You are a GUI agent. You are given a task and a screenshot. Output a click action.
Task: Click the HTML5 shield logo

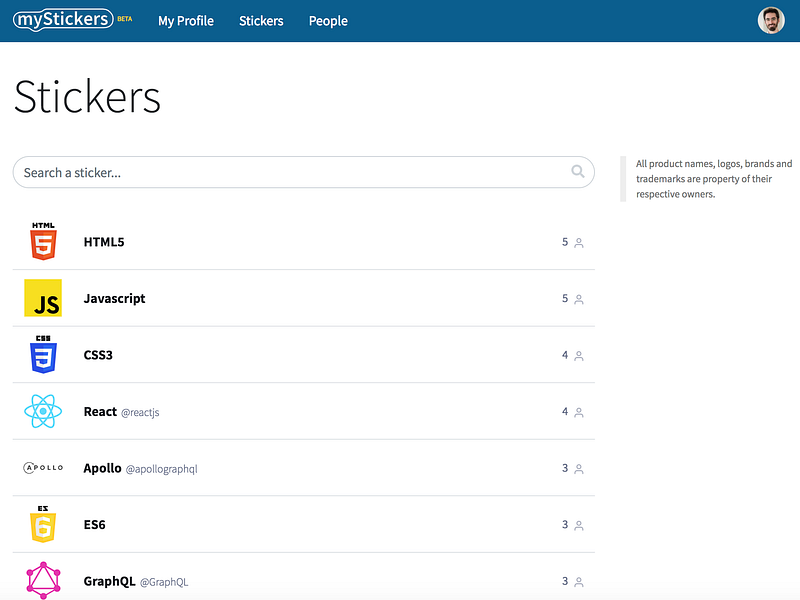coord(43,241)
